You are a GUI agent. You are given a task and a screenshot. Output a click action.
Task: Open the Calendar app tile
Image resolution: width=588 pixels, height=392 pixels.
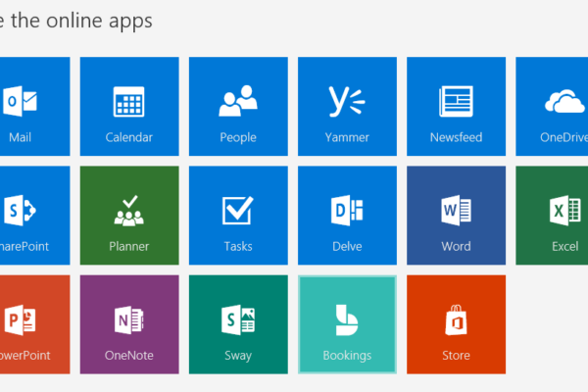pos(129,106)
